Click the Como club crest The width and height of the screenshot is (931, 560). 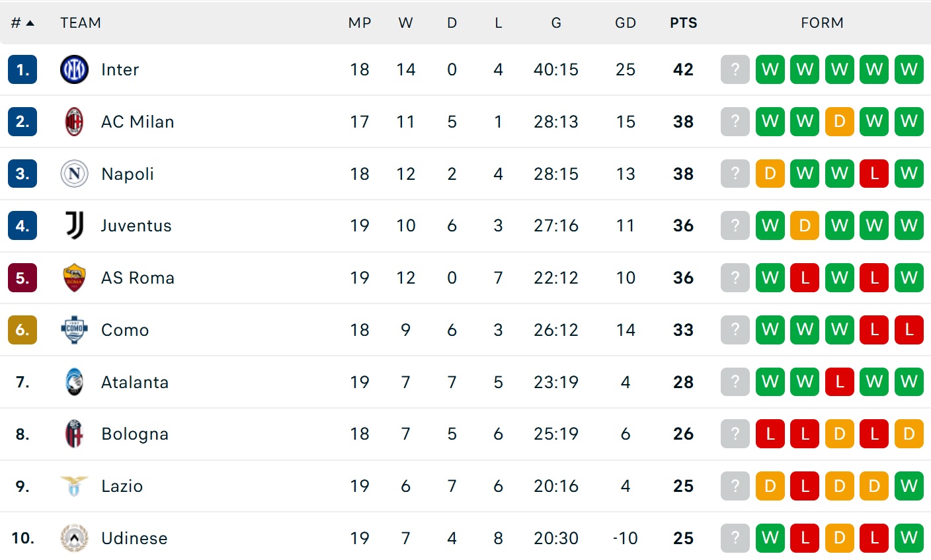[x=74, y=330]
